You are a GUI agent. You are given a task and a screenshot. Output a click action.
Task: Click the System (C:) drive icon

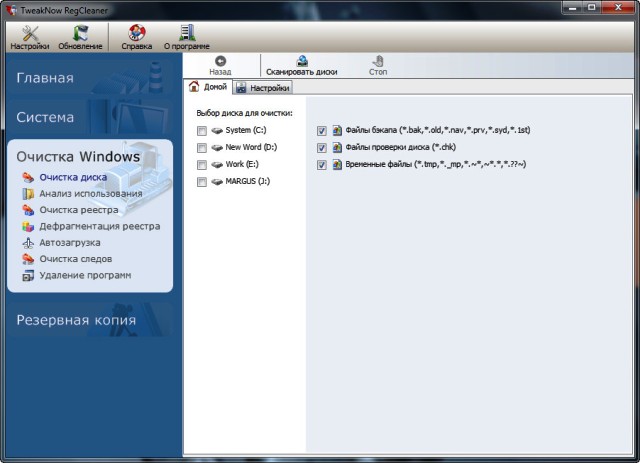pos(217,131)
